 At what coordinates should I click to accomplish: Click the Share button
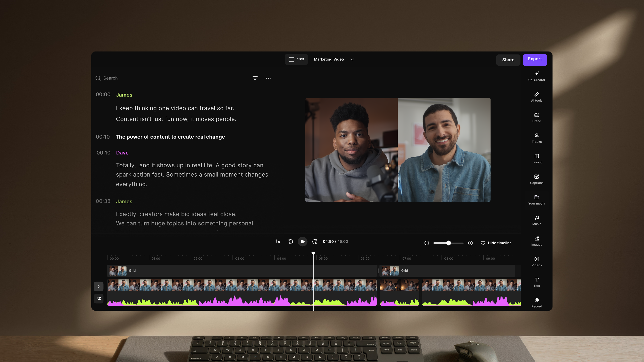tap(508, 60)
